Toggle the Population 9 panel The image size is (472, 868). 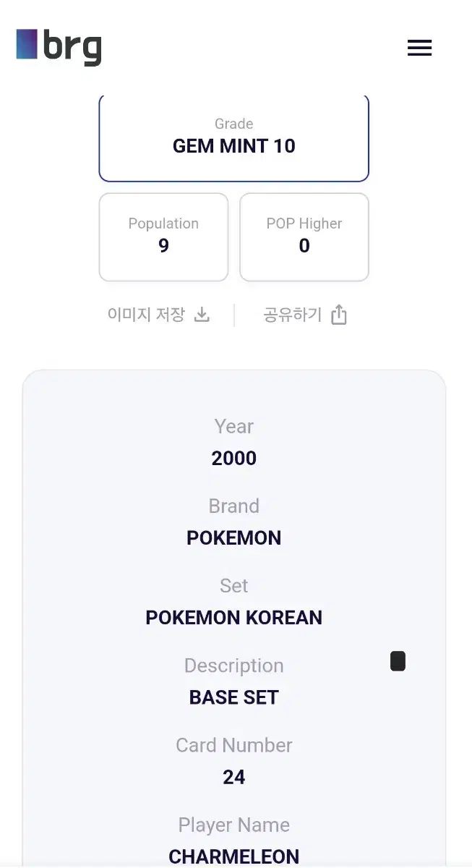point(163,237)
